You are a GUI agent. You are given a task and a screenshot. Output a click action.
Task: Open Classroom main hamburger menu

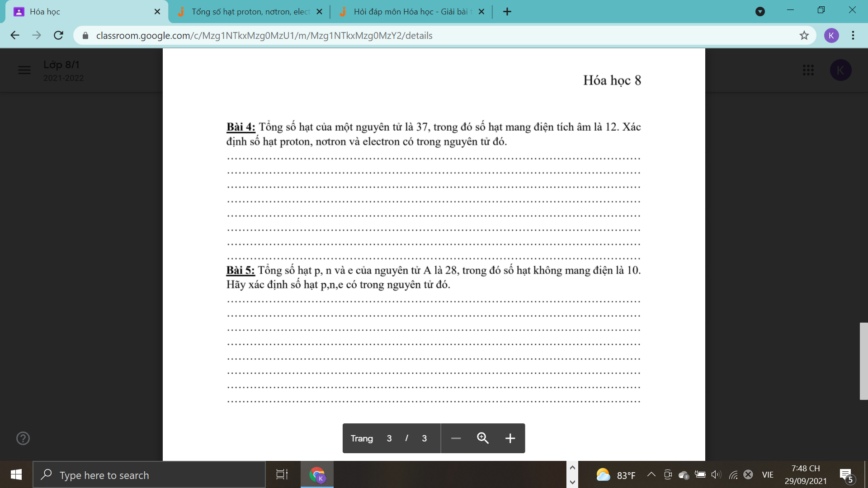pos(24,70)
